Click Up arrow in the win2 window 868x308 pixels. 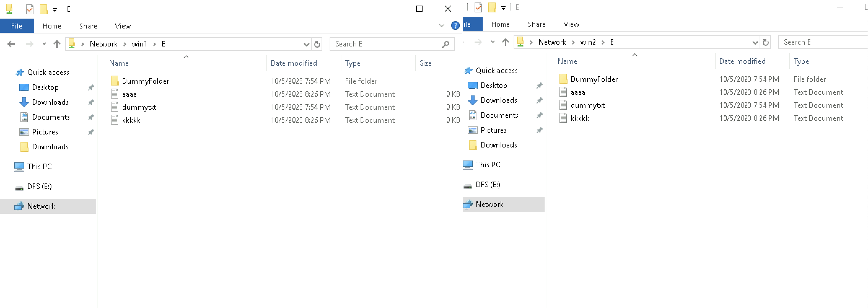pos(506,42)
